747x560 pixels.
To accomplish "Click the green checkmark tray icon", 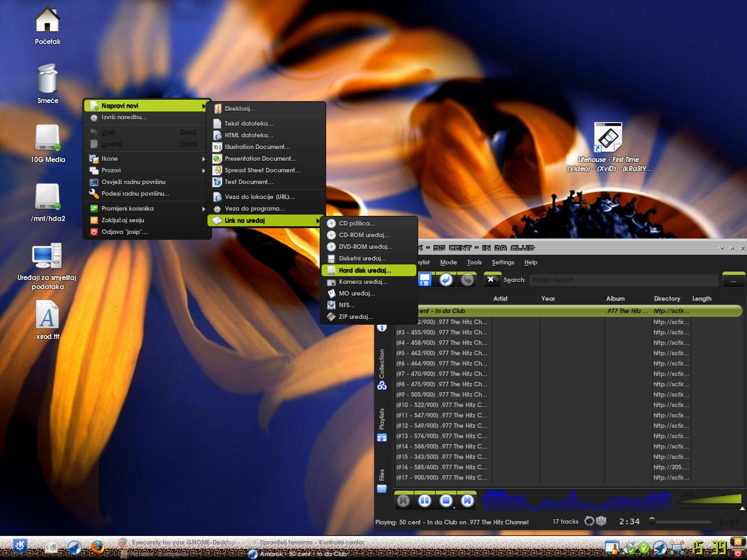I will (644, 548).
